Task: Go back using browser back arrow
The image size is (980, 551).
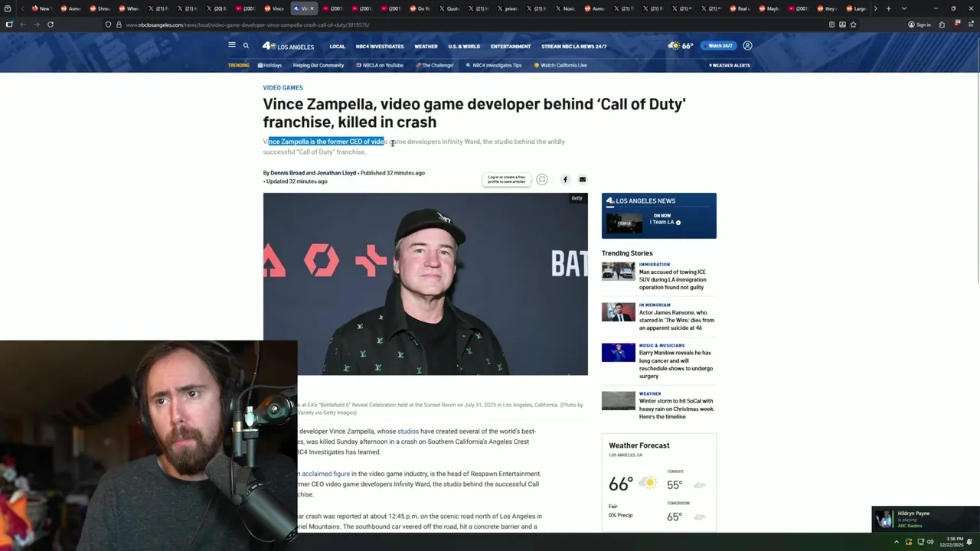Action: pyautogui.click(x=23, y=24)
